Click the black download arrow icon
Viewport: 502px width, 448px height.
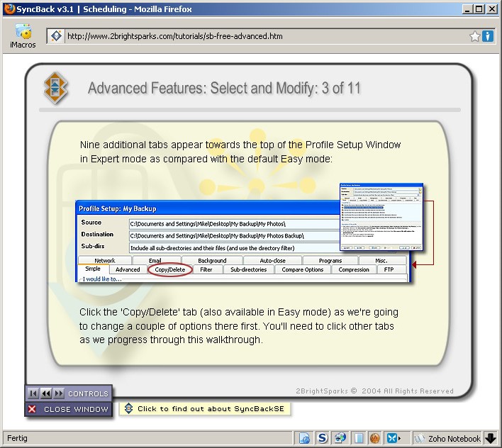[x=491, y=438]
